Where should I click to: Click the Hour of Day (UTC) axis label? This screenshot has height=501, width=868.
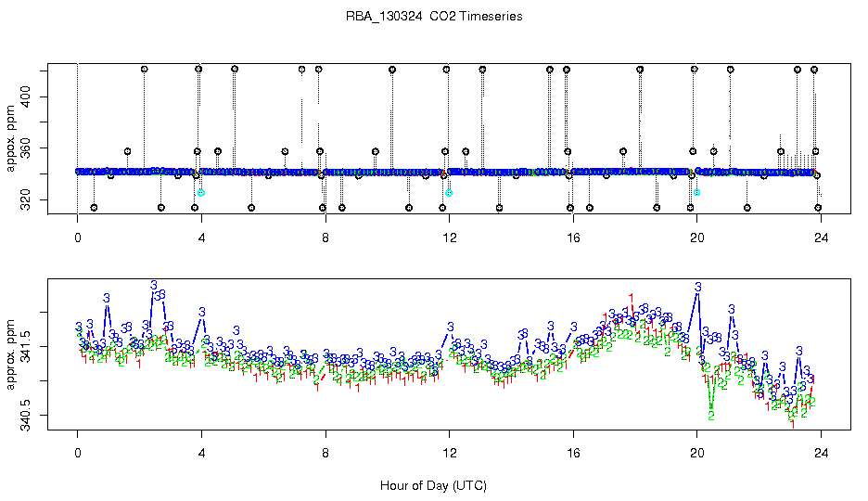433,485
